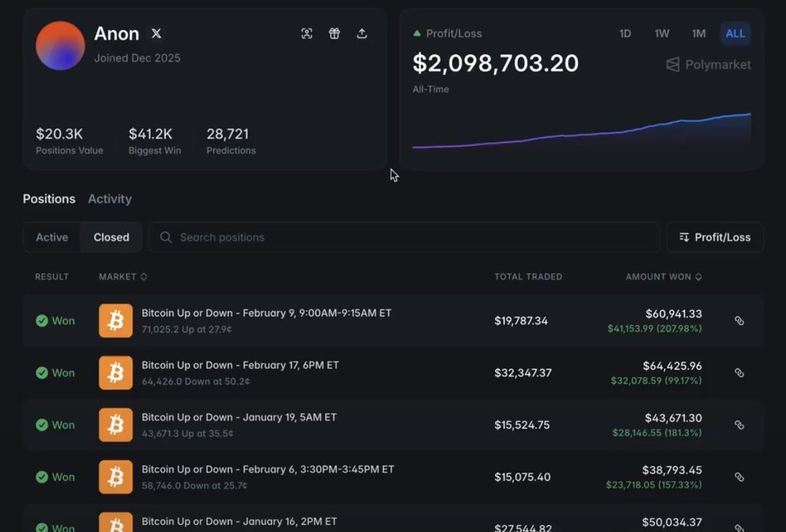This screenshot has height=532, width=786.
Task: Click the Joined Dec 2025 text
Action: pyautogui.click(x=137, y=58)
